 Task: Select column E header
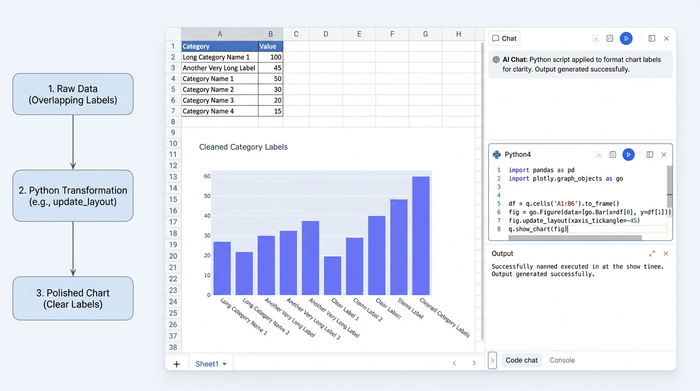tap(359, 34)
